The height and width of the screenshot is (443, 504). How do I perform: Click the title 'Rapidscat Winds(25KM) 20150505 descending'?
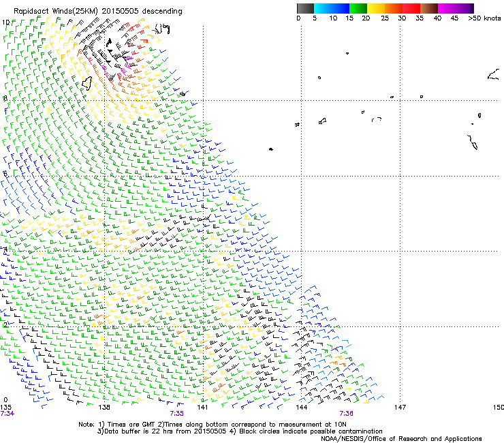tap(97, 12)
